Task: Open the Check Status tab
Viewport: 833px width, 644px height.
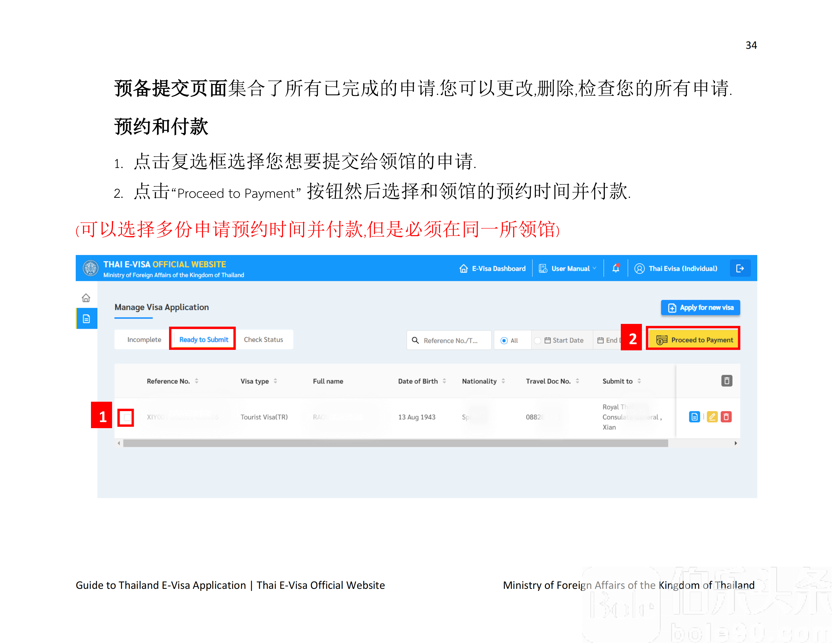Action: click(264, 339)
